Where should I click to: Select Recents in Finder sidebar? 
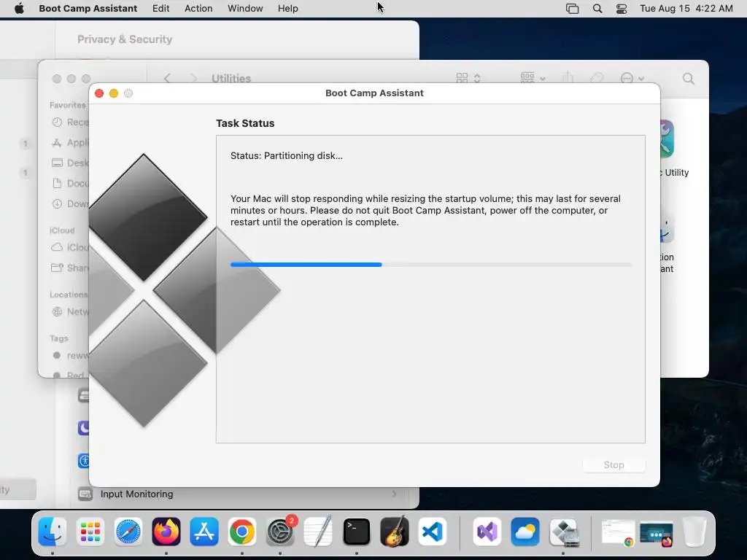tap(70, 122)
